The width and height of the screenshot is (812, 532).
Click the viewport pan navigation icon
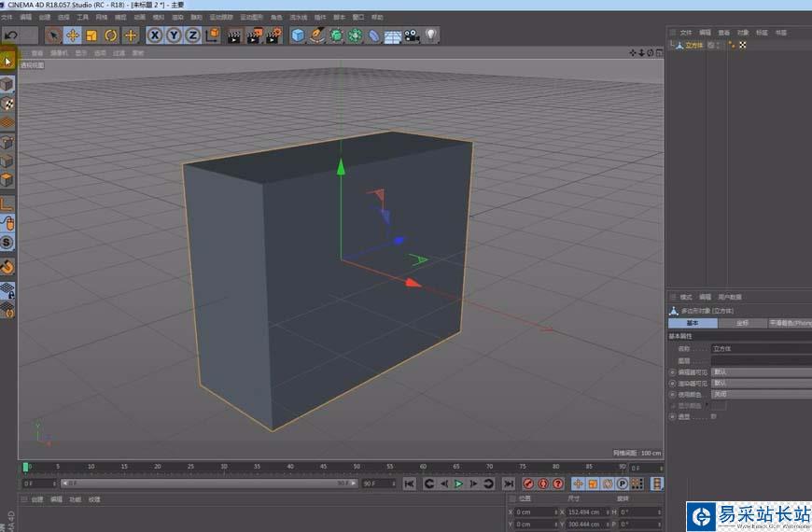click(633, 53)
